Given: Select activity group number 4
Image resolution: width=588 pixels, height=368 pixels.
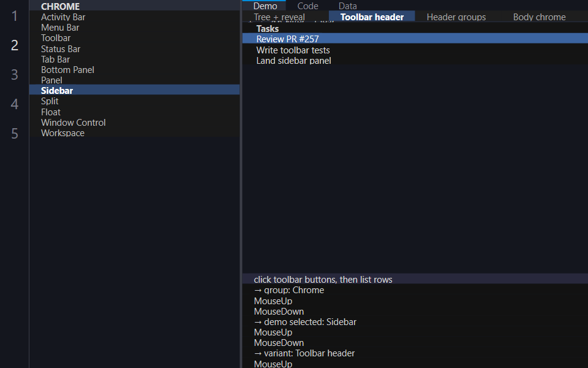Looking at the screenshot, I should point(14,104).
